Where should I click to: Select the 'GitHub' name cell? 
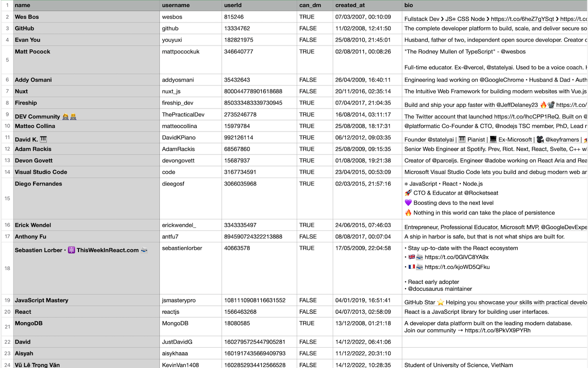86,29
